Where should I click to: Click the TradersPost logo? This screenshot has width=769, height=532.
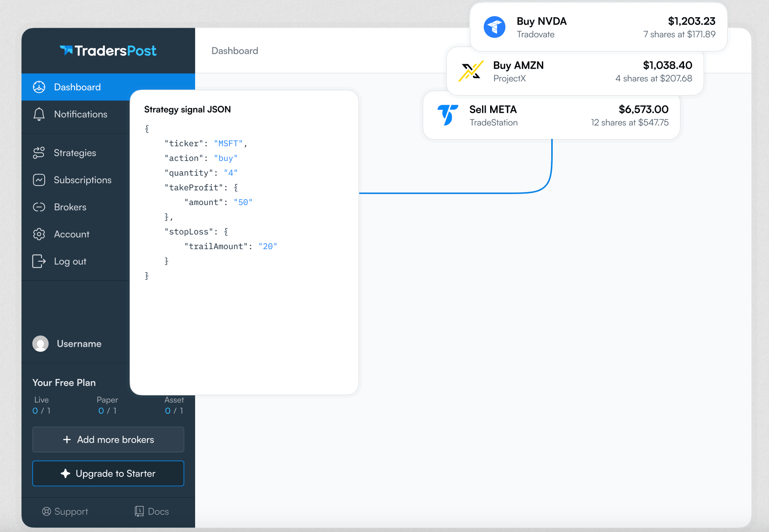108,51
